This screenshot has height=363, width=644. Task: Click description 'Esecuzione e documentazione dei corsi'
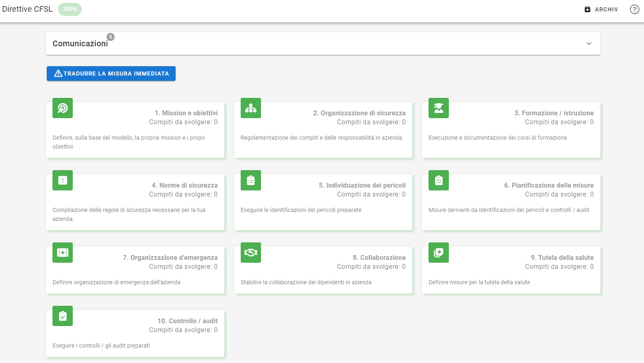point(498,138)
